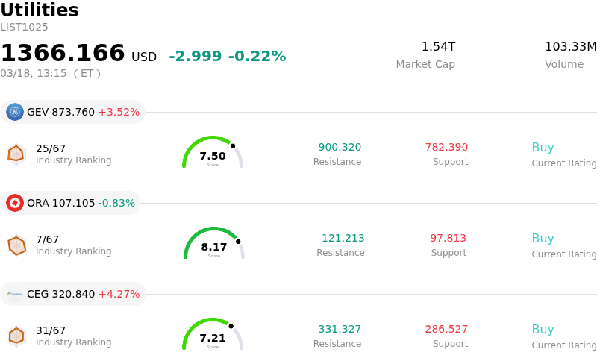Click ORA industry ranking hexagon icon
597x364 pixels.
click(16, 245)
